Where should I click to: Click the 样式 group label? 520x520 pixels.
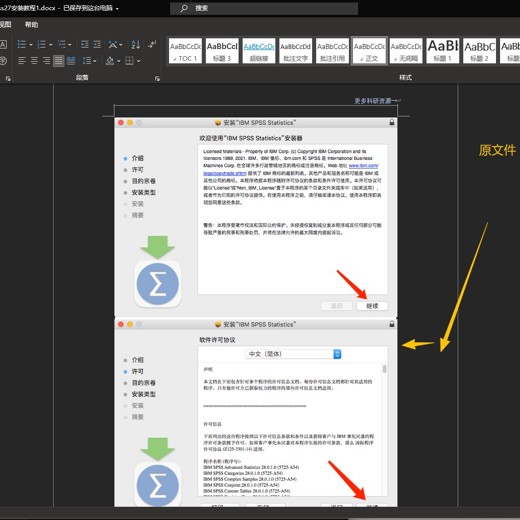tap(406, 78)
